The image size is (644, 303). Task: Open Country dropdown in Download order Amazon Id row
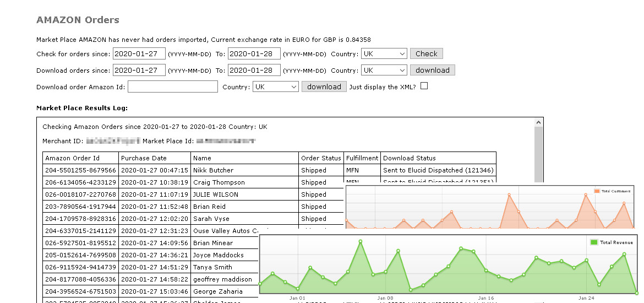click(x=276, y=86)
